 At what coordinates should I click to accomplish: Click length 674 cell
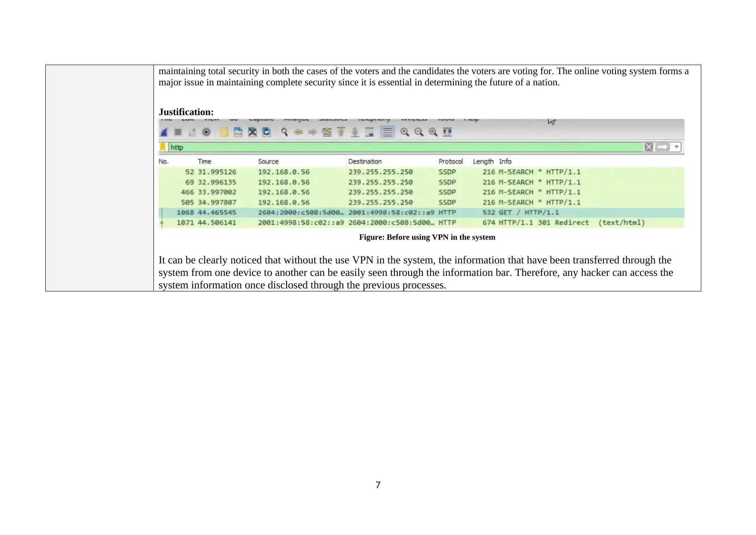489,223
